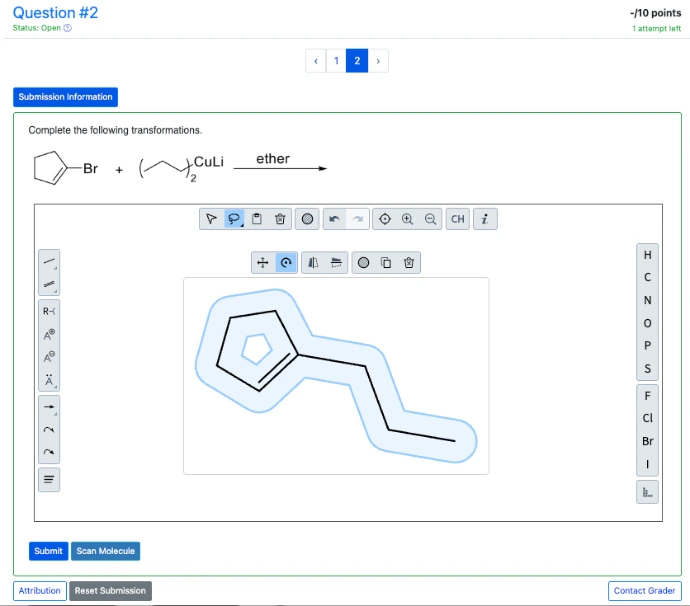Click the status help question icon
Image resolution: width=690 pixels, height=606 pixels.
(x=67, y=28)
